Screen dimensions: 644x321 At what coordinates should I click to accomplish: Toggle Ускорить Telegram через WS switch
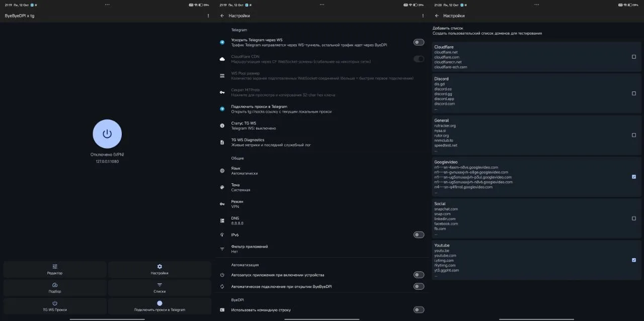pyautogui.click(x=419, y=42)
